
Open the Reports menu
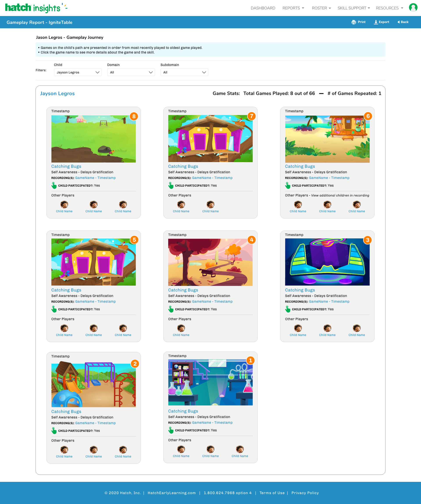(293, 8)
